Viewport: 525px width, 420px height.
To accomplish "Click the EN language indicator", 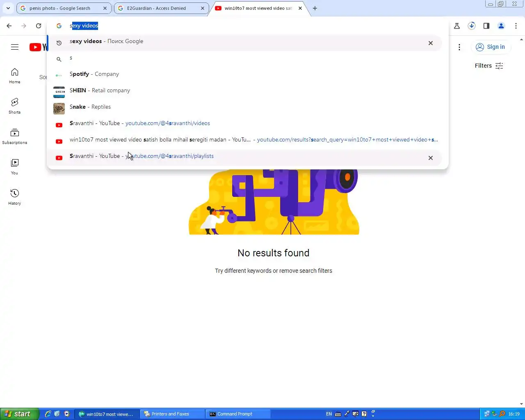I will pyautogui.click(x=329, y=414).
